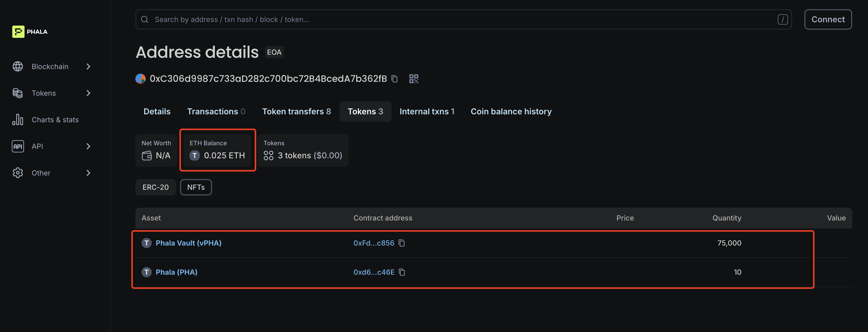Image resolution: width=868 pixels, height=332 pixels.
Task: Open the 0xd6...c46E contract link
Action: pos(374,272)
